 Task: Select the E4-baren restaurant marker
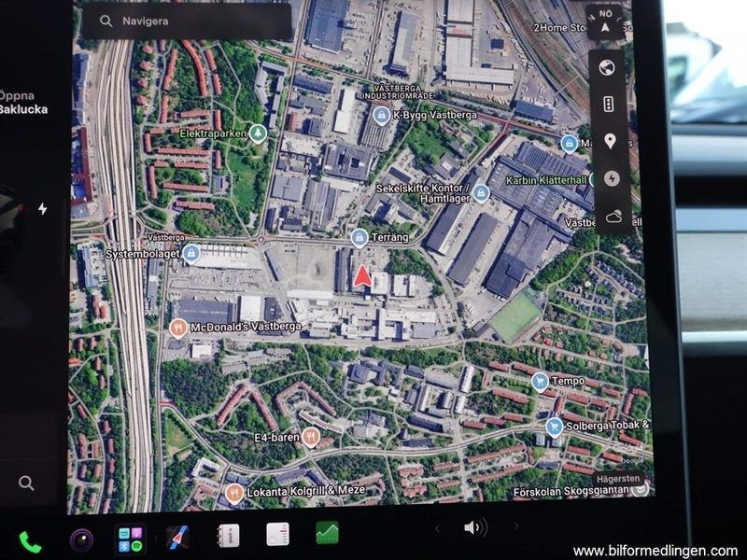coord(311,437)
